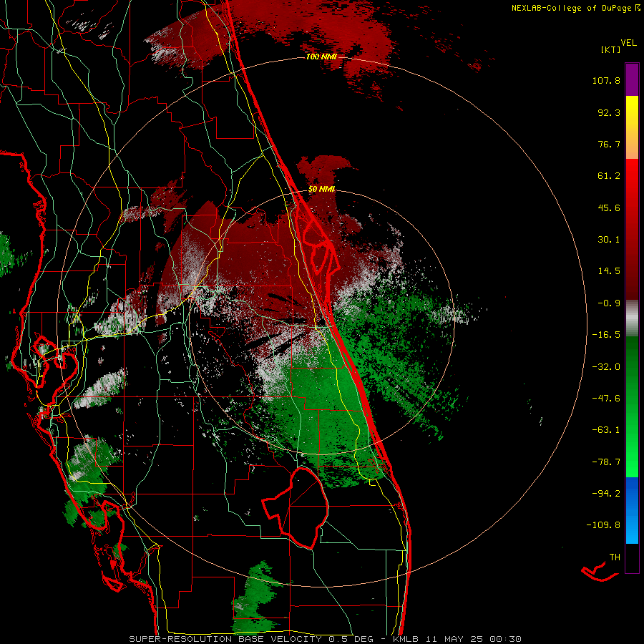The image size is (644, 644).
Task: Select the -94.2 legend value
Action: click(606, 494)
